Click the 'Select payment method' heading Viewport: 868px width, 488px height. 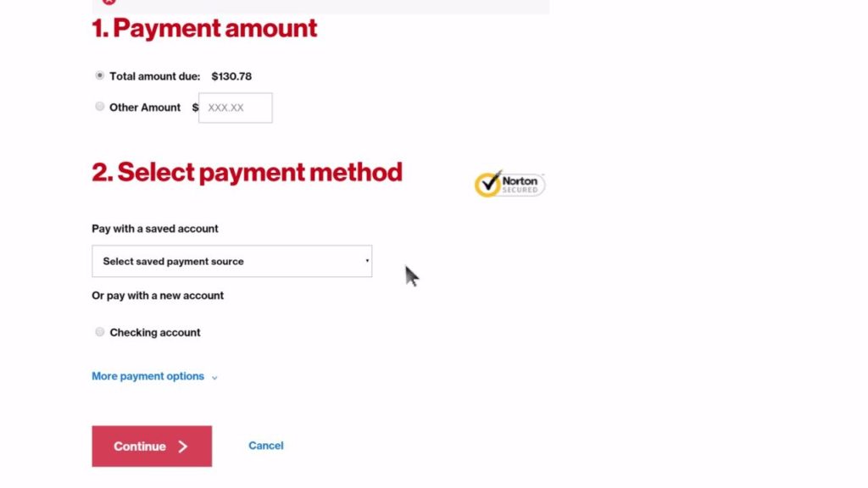(247, 172)
